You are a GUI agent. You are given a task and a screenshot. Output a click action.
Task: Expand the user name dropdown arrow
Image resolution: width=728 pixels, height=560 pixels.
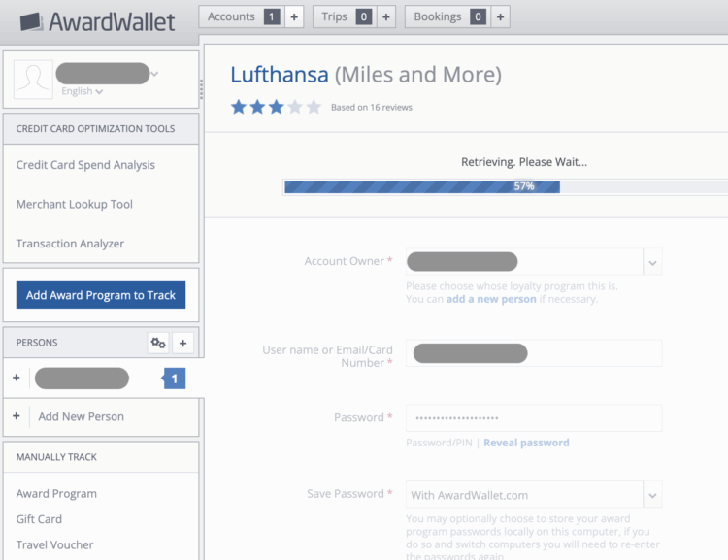(x=155, y=74)
